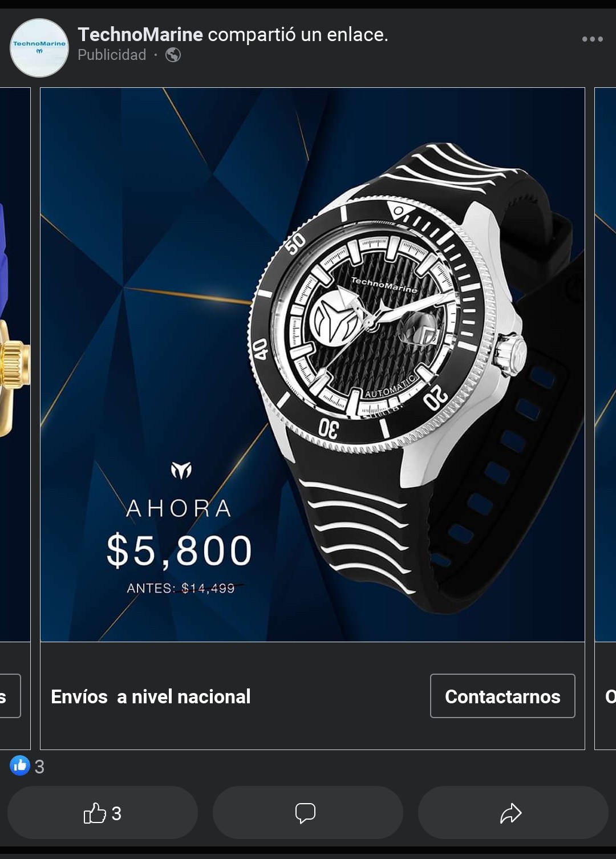Open the TechnoMarine page name link

[x=140, y=34]
